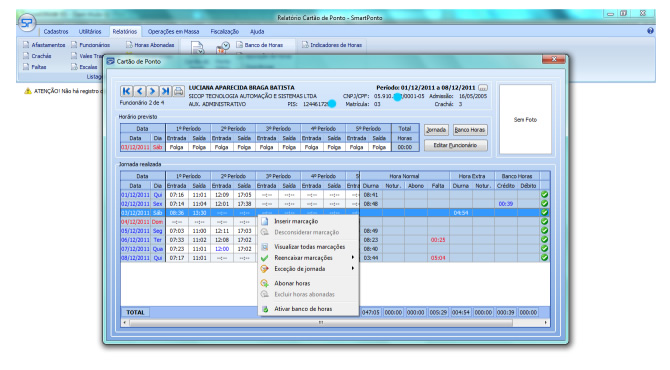Expand Reencaixar marcações submenu arrow
This screenshot has height=370, width=670.
(353, 257)
